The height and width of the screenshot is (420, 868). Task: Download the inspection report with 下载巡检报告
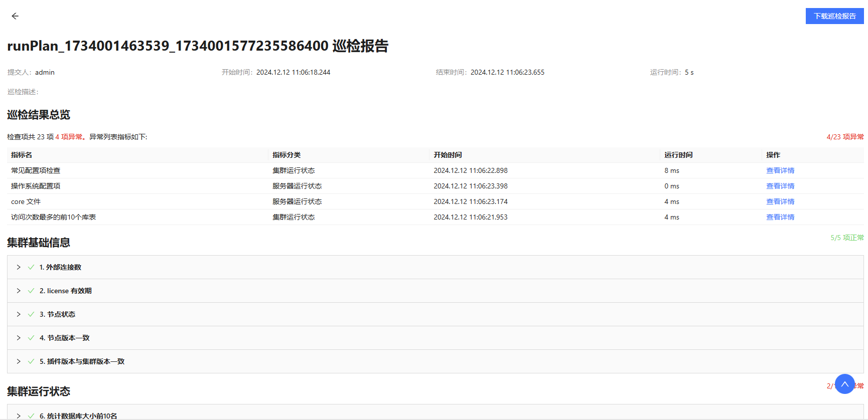click(x=834, y=16)
